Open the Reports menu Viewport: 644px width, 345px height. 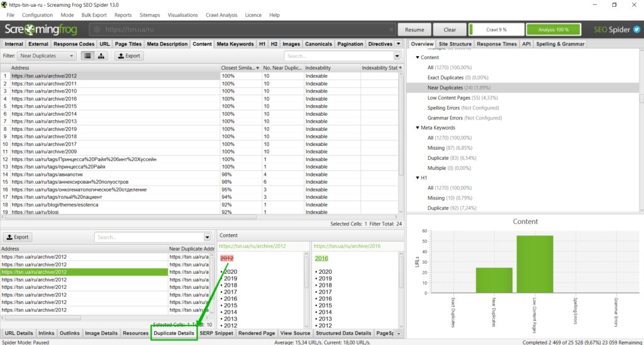[x=123, y=15]
